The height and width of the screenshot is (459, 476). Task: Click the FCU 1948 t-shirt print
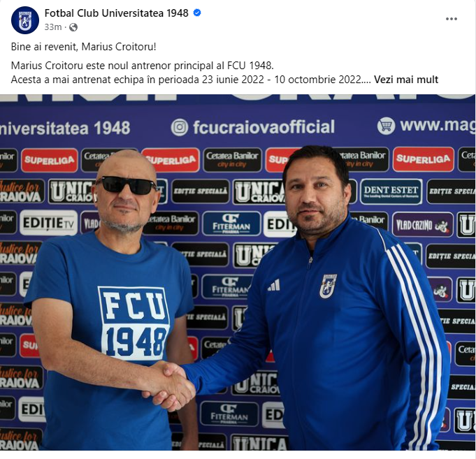pyautogui.click(x=134, y=324)
